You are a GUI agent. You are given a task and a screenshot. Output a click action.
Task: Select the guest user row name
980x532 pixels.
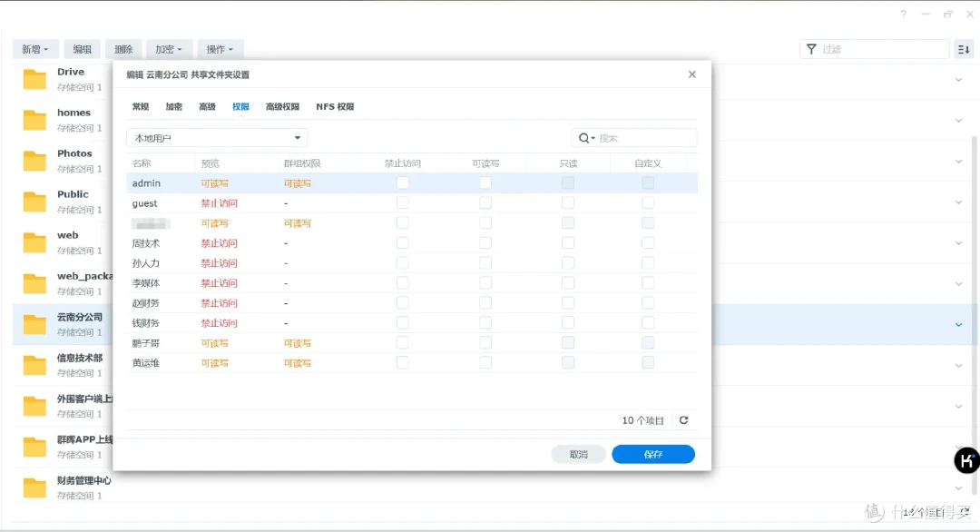(x=144, y=203)
